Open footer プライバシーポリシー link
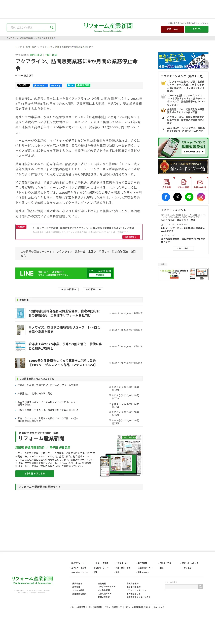 tap(136, 590)
